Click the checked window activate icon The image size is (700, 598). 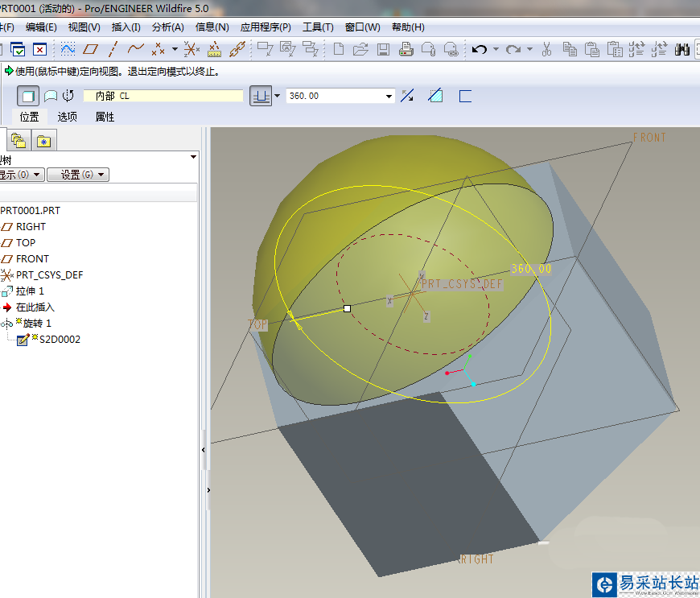18,48
